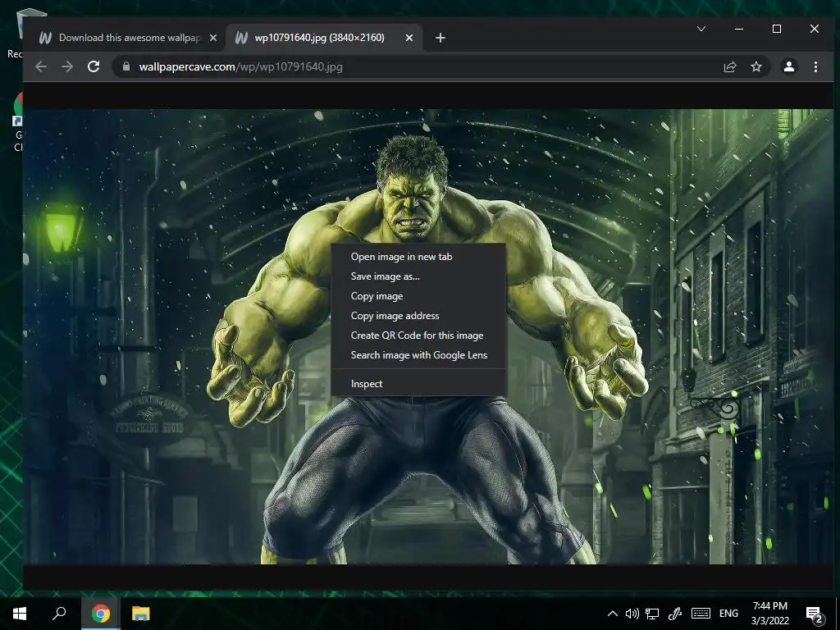Screen dimensions: 840x630
Task: Choose 'Create QR Code for this image'
Action: tap(418, 336)
